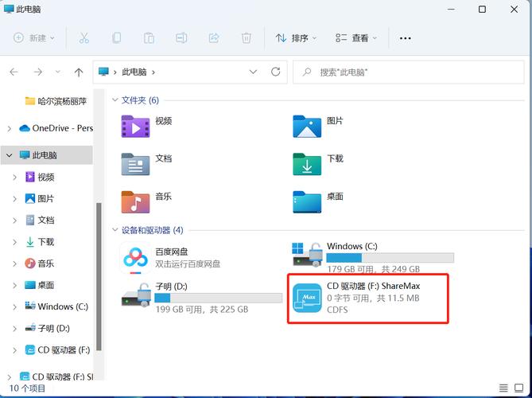This screenshot has height=398, width=532.
Task: Open the address bar history dropdown chevron
Action: tap(253, 72)
